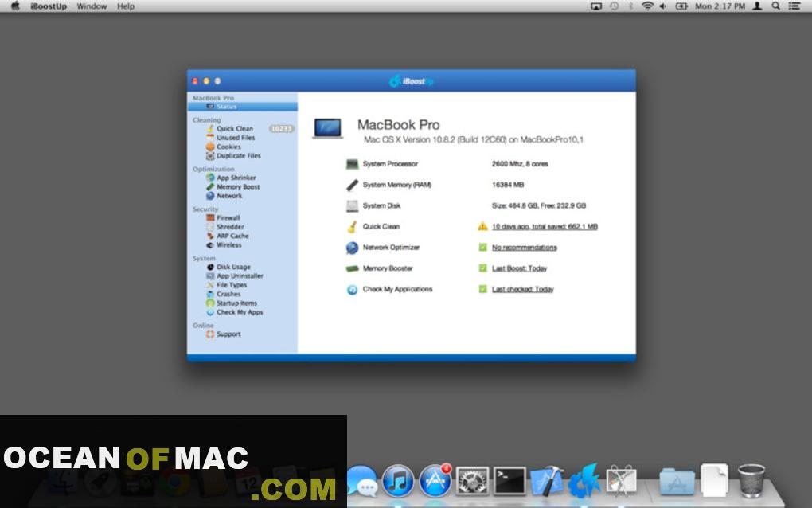Click the Wi-Fi status icon in menu bar
812x508 pixels.
pos(646,6)
